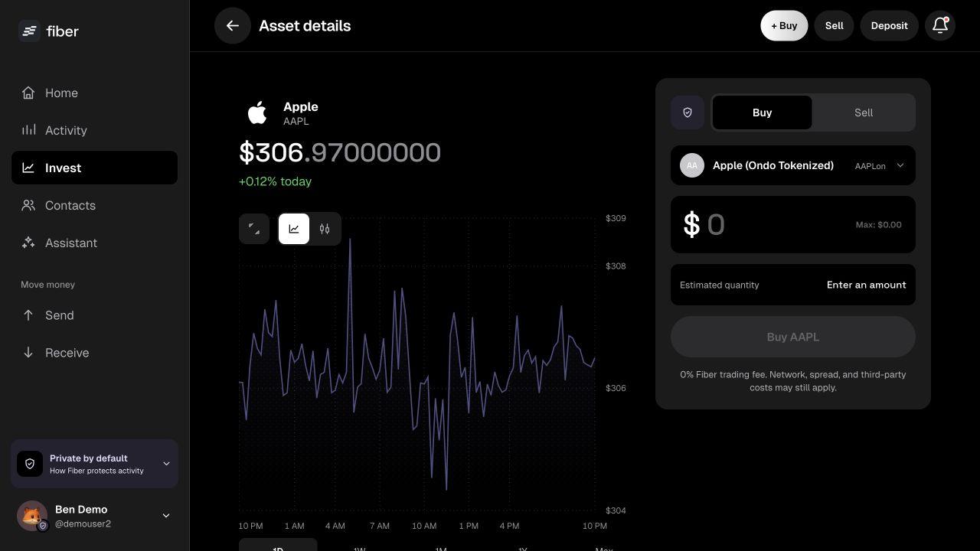
Task: Click the $309 axis label
Action: click(x=616, y=218)
